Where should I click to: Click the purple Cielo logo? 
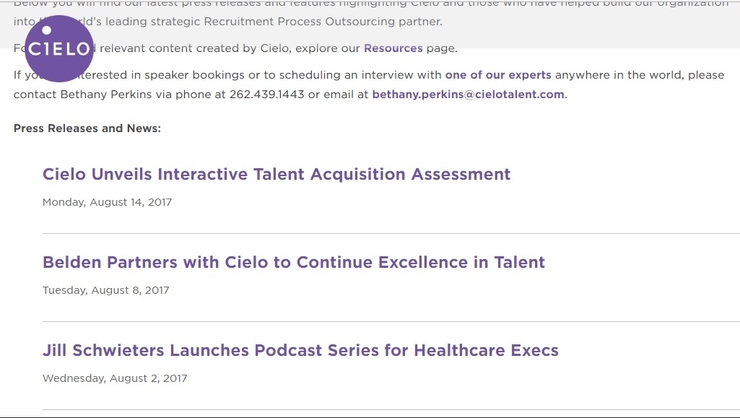[59, 49]
